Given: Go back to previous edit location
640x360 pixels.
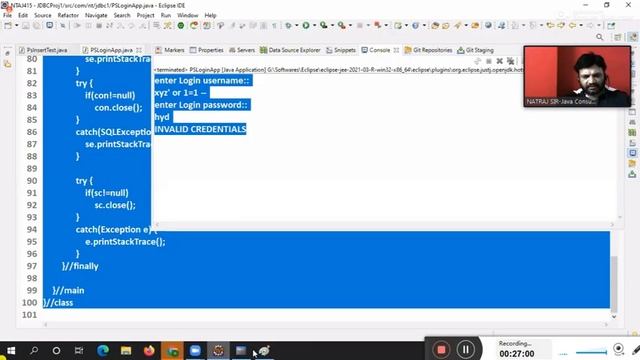Looking at the screenshot, I should point(572,25).
